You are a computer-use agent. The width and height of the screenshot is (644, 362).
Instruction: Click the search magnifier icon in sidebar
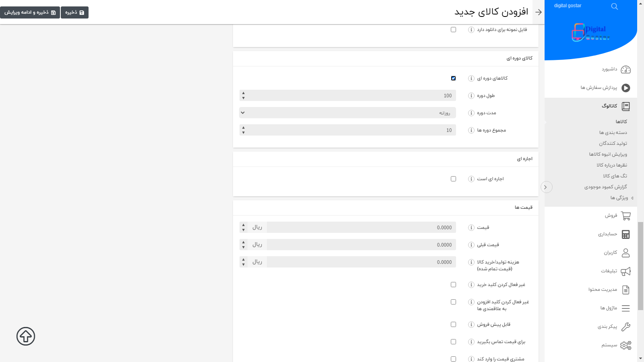[x=614, y=6]
